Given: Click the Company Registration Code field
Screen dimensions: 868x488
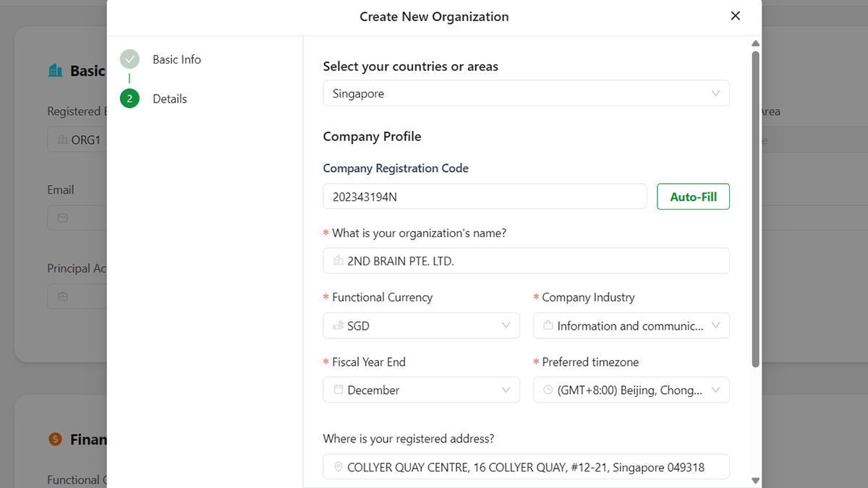Looking at the screenshot, I should pos(485,197).
